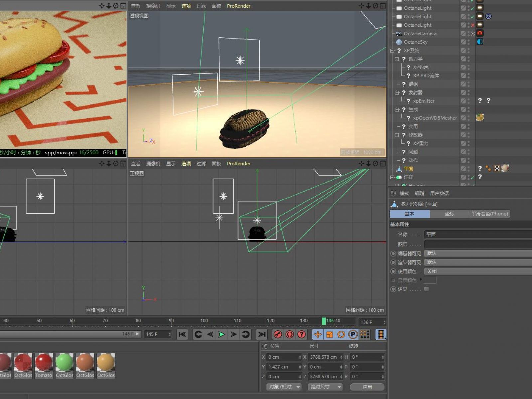This screenshot has width=532, height=399.
Task: Toggle the green check on 连接 object
Action: tap(472, 177)
